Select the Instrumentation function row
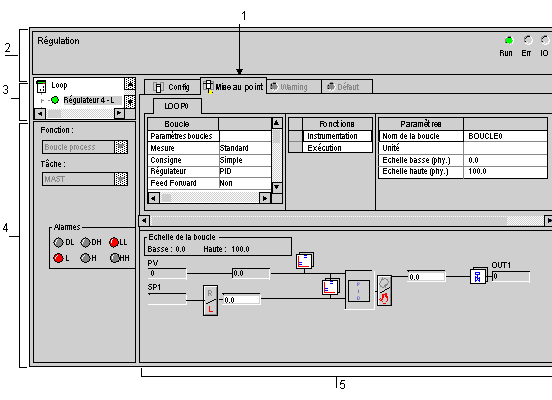This screenshot has height=400, width=552. pyautogui.click(x=337, y=136)
